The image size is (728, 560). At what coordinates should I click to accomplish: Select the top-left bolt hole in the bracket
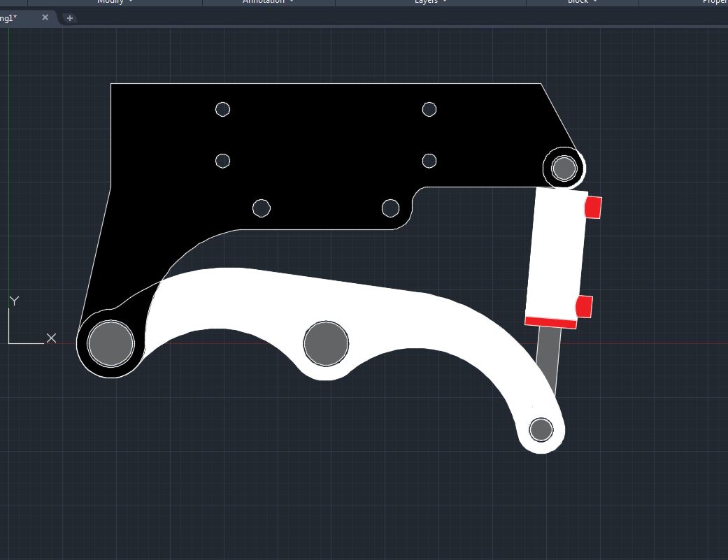coord(222,109)
